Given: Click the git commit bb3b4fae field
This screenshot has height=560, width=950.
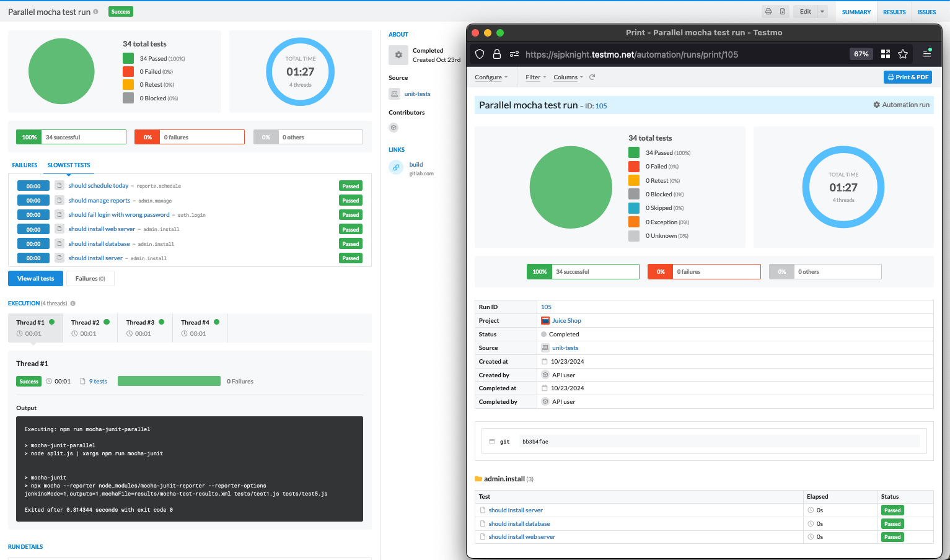Looking at the screenshot, I should pos(720,442).
